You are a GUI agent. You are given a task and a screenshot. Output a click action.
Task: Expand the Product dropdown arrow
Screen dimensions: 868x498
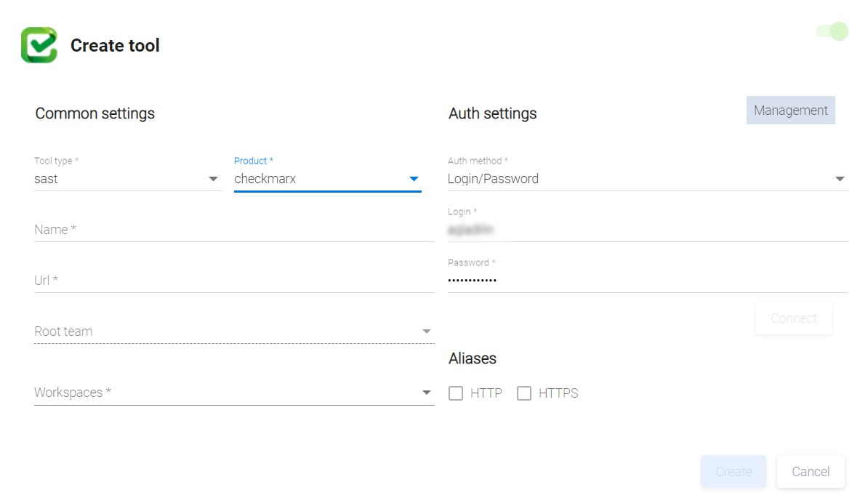(414, 179)
